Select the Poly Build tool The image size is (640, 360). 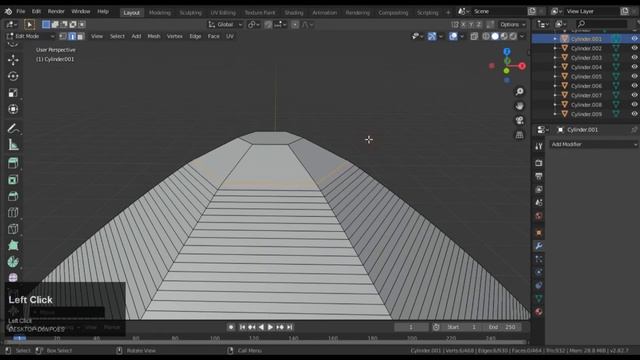(x=13, y=245)
